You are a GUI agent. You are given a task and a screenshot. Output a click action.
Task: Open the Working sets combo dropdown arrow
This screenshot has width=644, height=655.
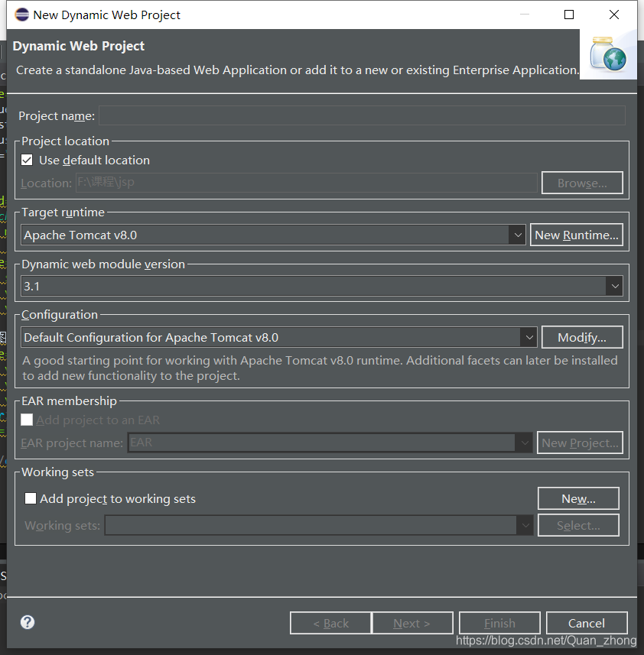[x=525, y=525]
